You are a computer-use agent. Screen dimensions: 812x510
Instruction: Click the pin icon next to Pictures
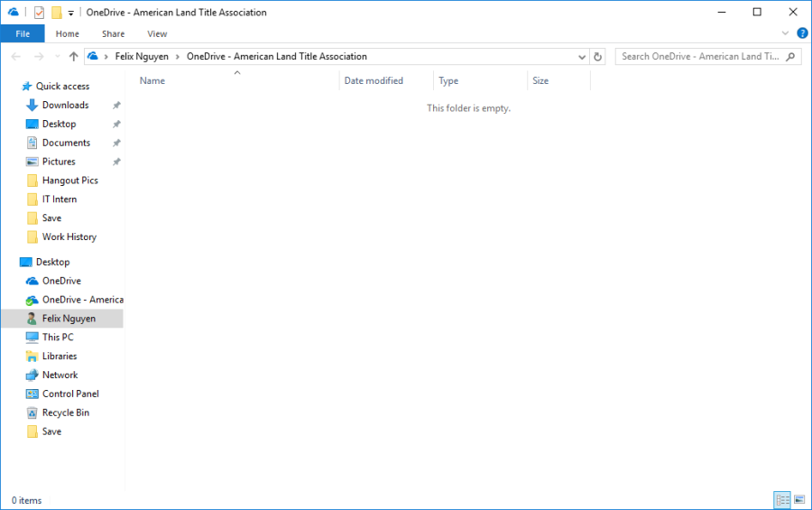(116, 162)
